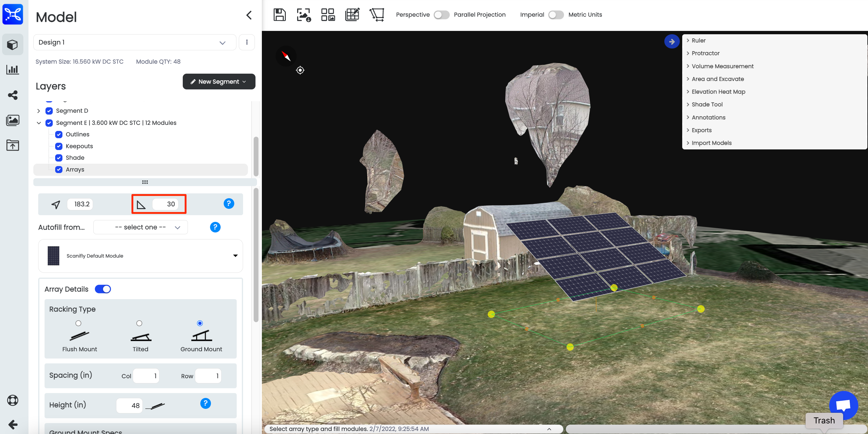Open the upload sidebar icon

click(x=12, y=145)
